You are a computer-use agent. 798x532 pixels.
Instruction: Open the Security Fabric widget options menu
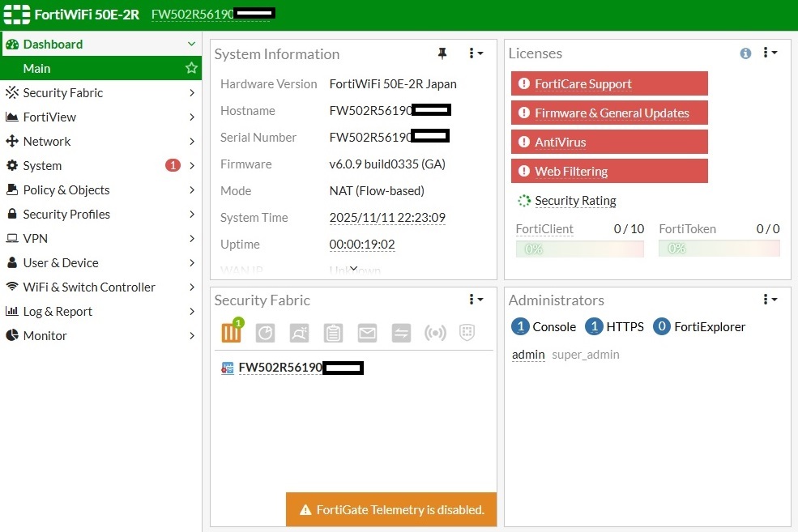tap(476, 300)
